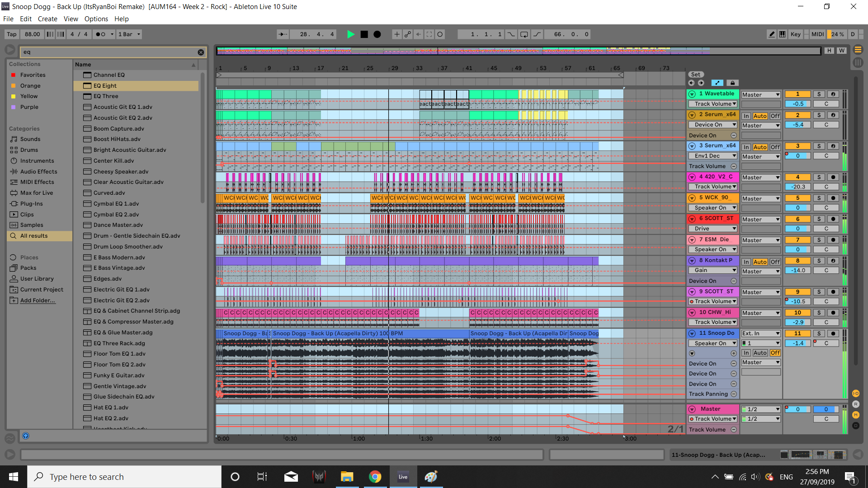Open Chrome from the taskbar

375,477
